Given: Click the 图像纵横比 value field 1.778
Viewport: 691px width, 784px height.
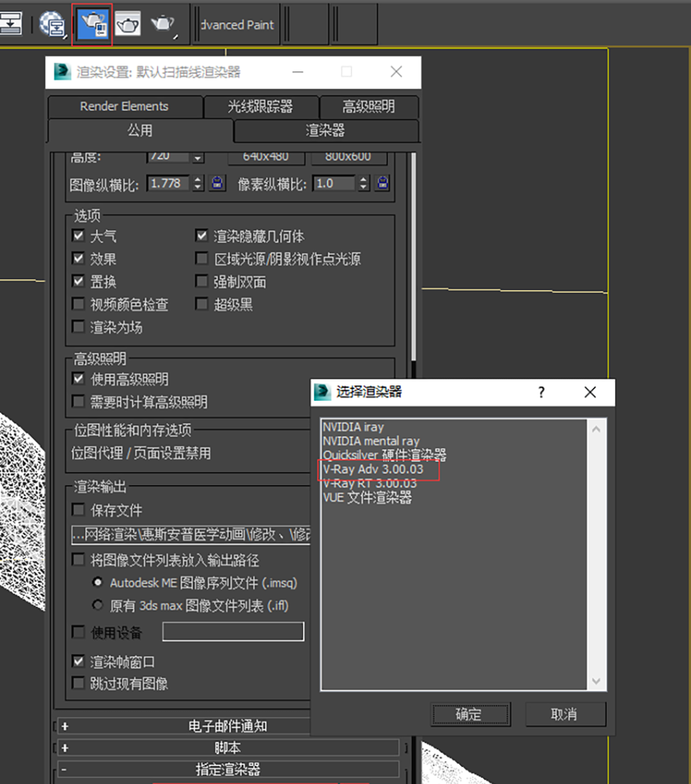Looking at the screenshot, I should pyautogui.click(x=168, y=183).
